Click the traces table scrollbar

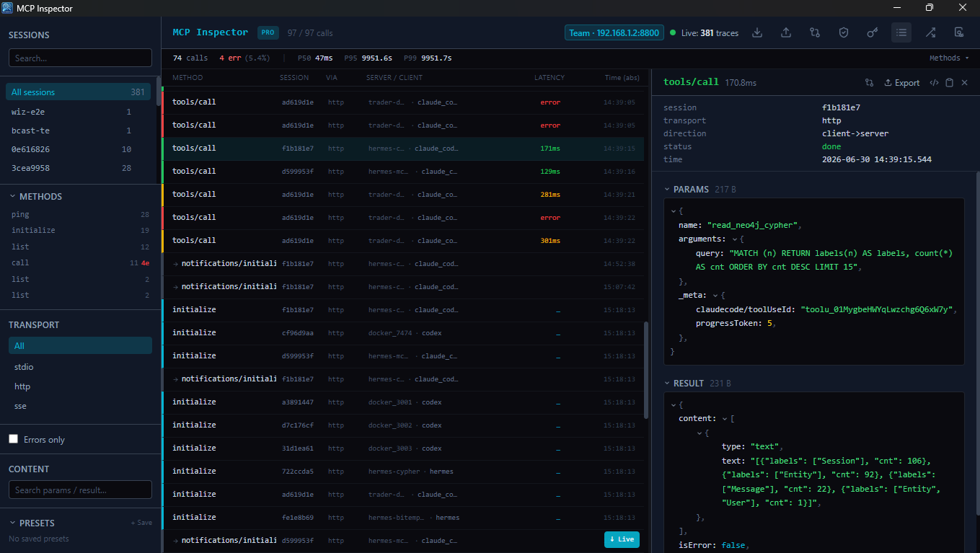point(646,369)
